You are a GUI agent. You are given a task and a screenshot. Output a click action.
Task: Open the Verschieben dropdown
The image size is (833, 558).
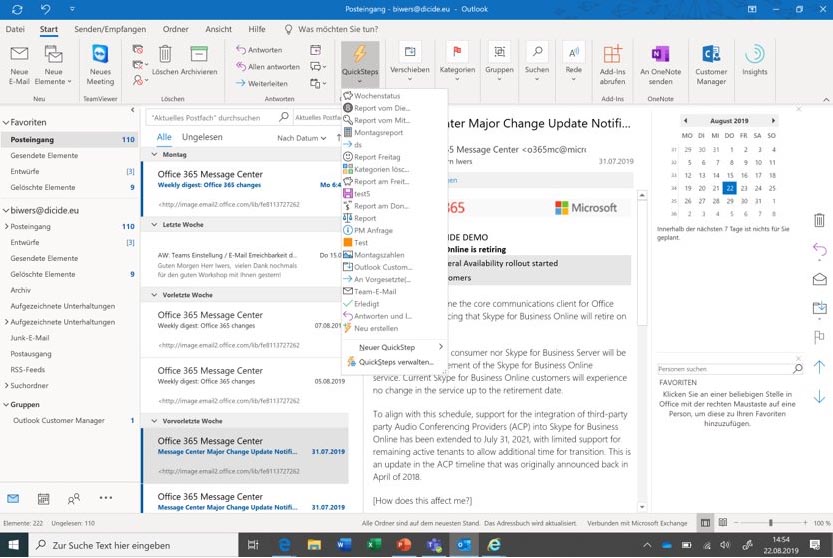[x=410, y=62]
